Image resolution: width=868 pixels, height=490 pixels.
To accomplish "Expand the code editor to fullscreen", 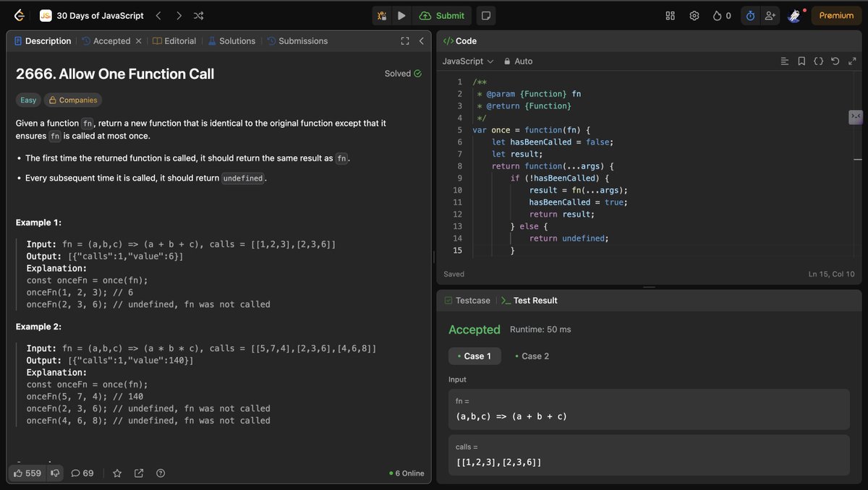I will [x=851, y=61].
